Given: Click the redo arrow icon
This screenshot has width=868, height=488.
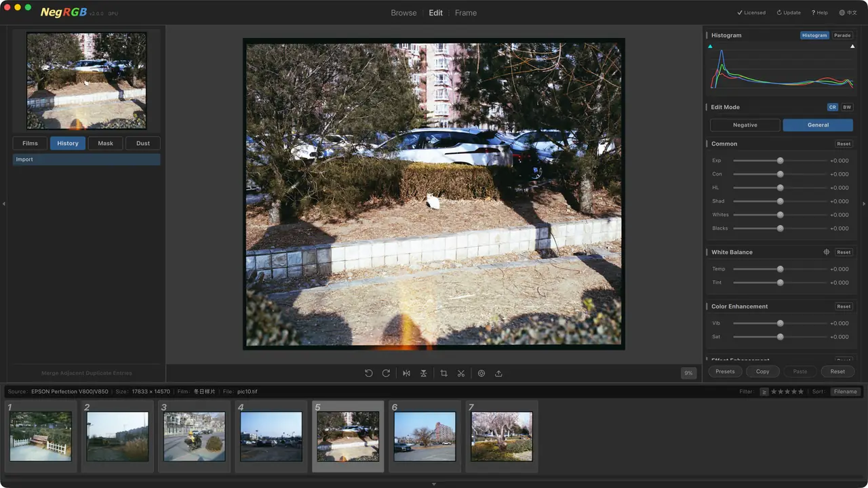Looking at the screenshot, I should [386, 373].
